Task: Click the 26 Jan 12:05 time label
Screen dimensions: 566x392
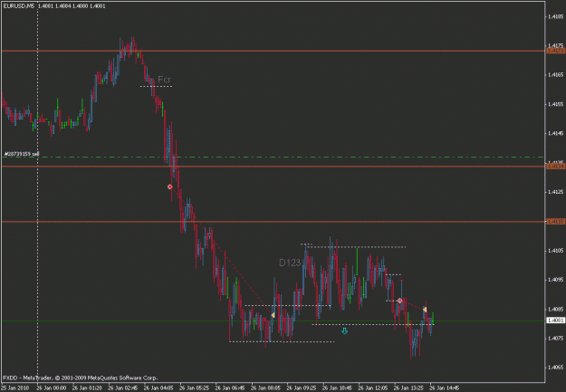Action: 373,388
